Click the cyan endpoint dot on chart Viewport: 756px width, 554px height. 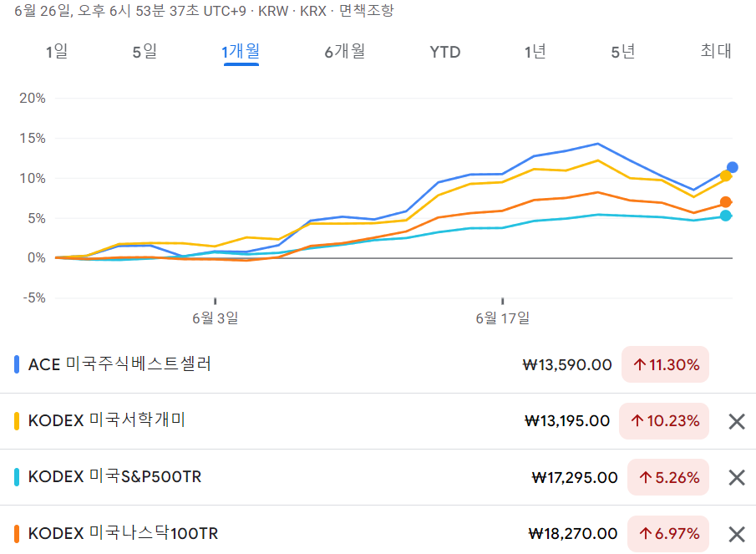click(726, 216)
